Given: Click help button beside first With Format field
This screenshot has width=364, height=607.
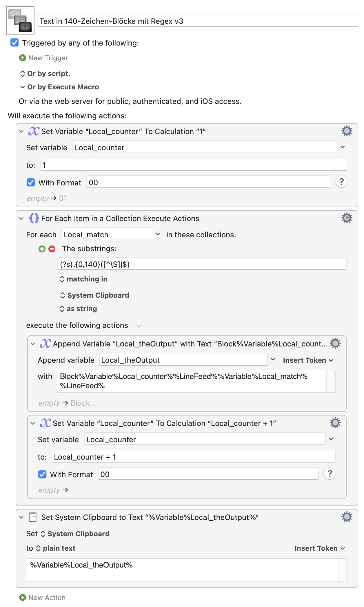Looking at the screenshot, I should click(341, 182).
